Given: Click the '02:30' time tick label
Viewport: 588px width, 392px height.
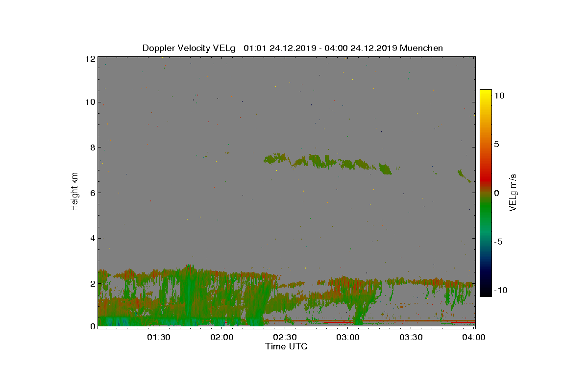Looking at the screenshot, I should (x=285, y=337).
